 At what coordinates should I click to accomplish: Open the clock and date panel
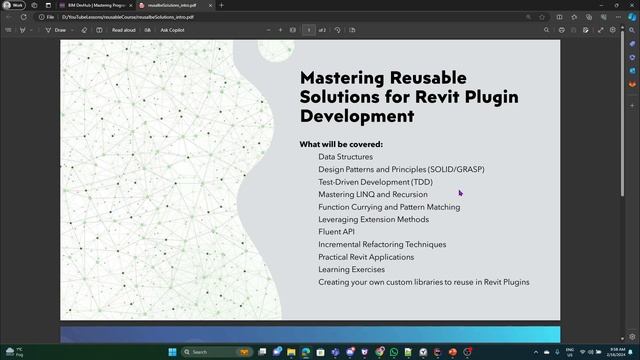click(616, 352)
